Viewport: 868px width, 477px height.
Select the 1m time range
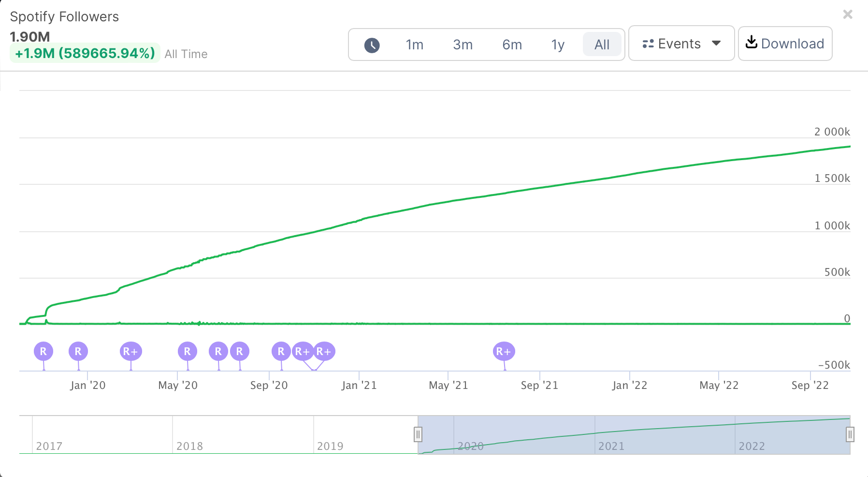coord(414,45)
